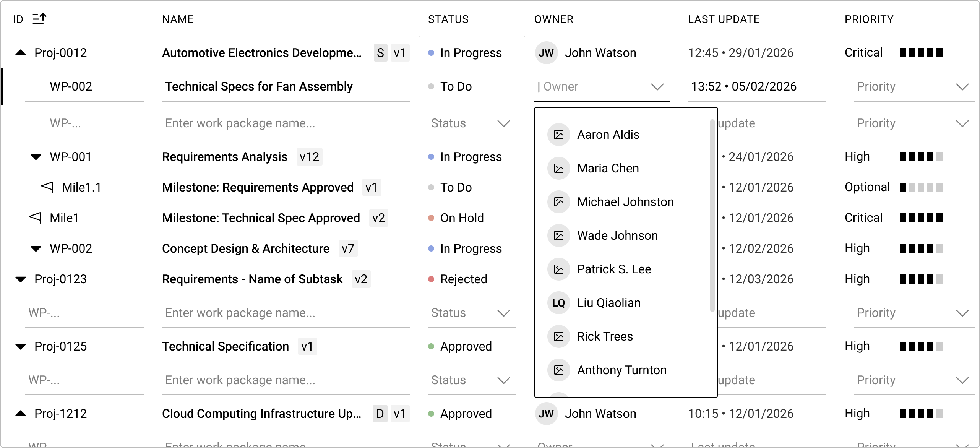Click the D badge on Cloud Computing row
This screenshot has height=448, width=980.
[x=380, y=413]
